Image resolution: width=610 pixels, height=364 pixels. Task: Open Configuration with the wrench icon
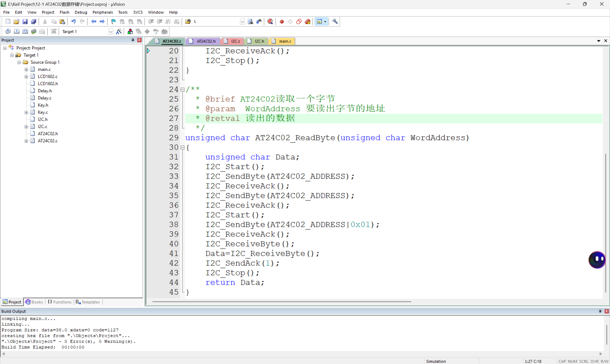[335, 22]
